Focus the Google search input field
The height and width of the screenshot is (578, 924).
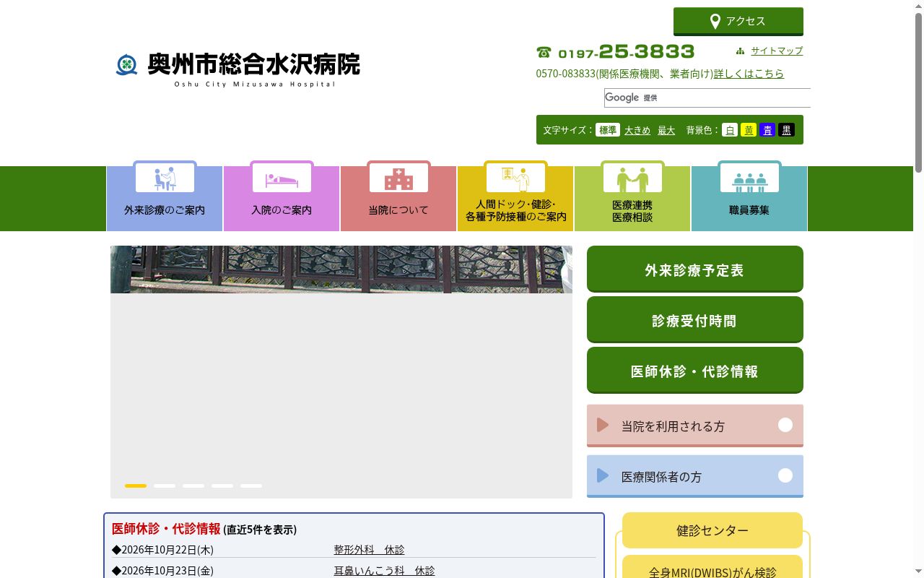point(707,98)
